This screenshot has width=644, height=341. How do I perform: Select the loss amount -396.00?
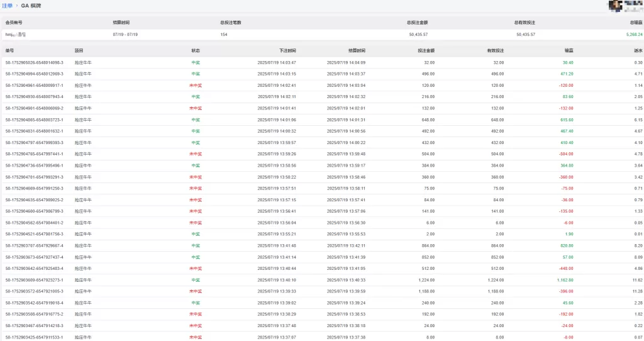click(x=566, y=291)
